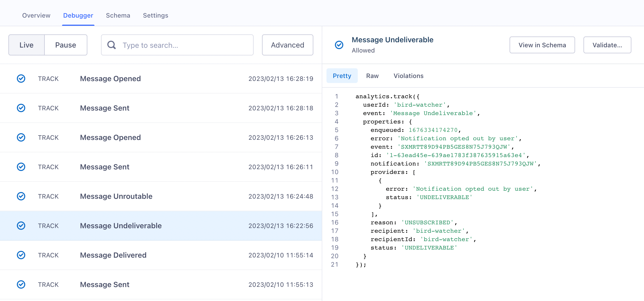Toggle the Live mode button
The width and height of the screenshot is (644, 301).
pyautogui.click(x=27, y=45)
